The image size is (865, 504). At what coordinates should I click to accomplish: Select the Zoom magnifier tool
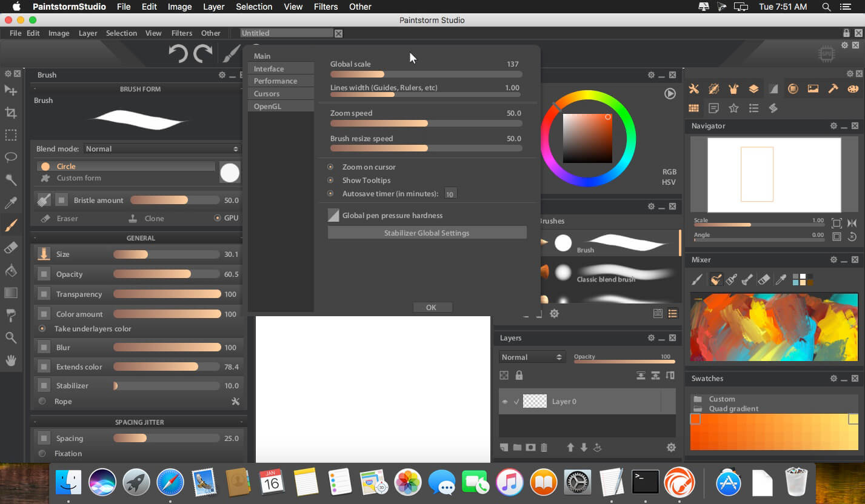point(10,337)
